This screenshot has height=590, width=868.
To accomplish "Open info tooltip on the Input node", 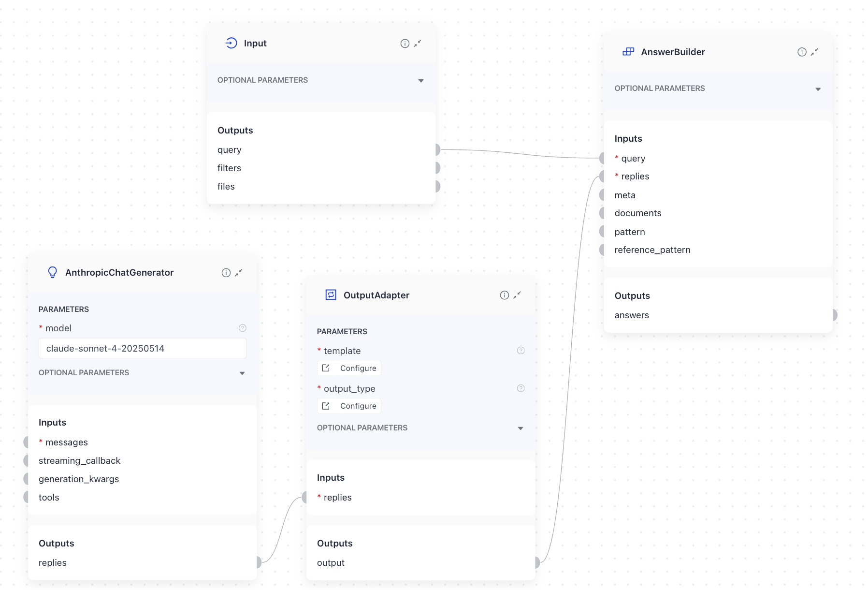I will 405,43.
